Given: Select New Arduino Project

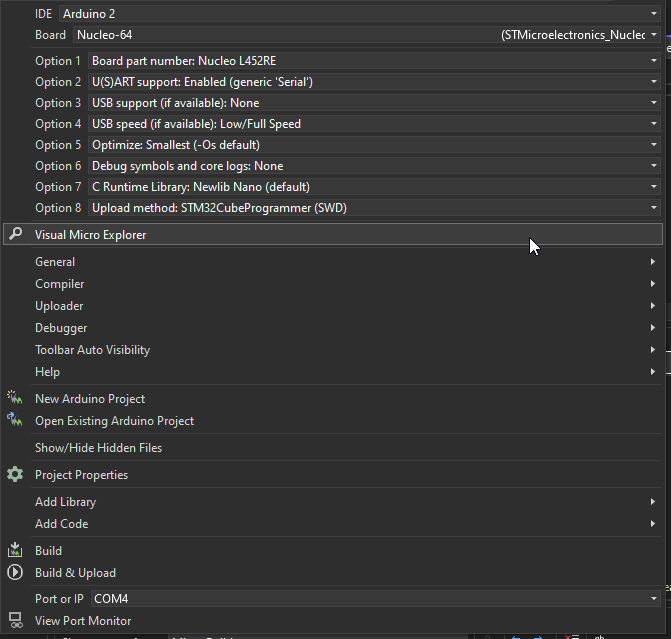Looking at the screenshot, I should [x=333, y=398].
